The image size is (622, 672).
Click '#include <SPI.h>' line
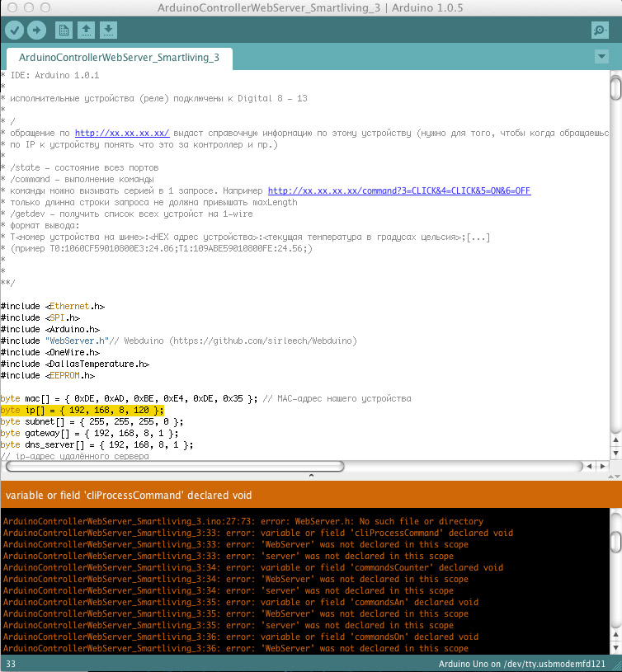point(40,318)
